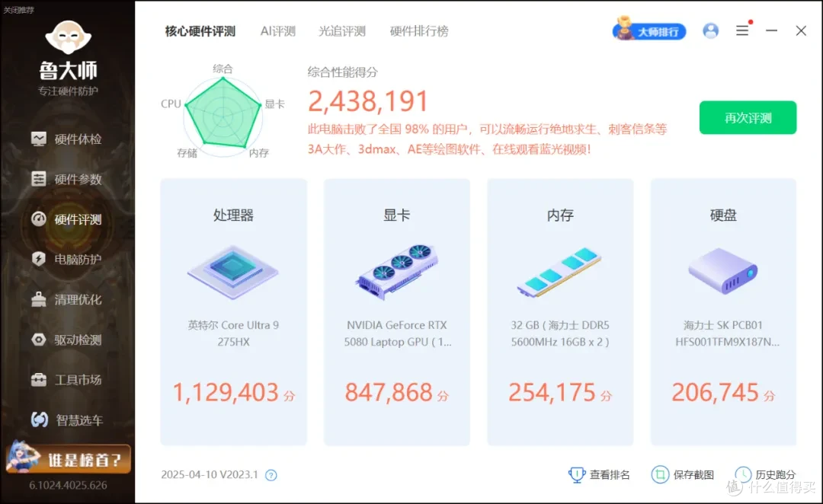Choose the 清理优化 broom icon
This screenshot has height=504, width=823.
pyautogui.click(x=38, y=299)
